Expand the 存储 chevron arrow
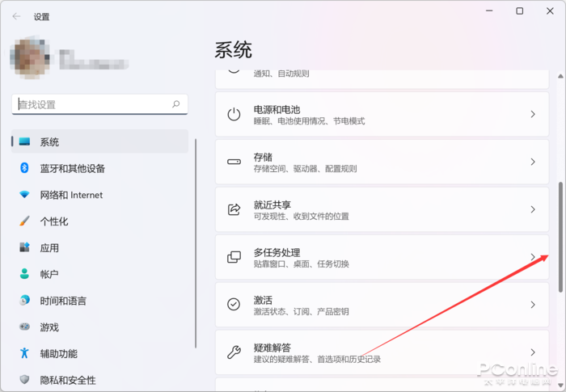The width and height of the screenshot is (566, 392). point(533,162)
